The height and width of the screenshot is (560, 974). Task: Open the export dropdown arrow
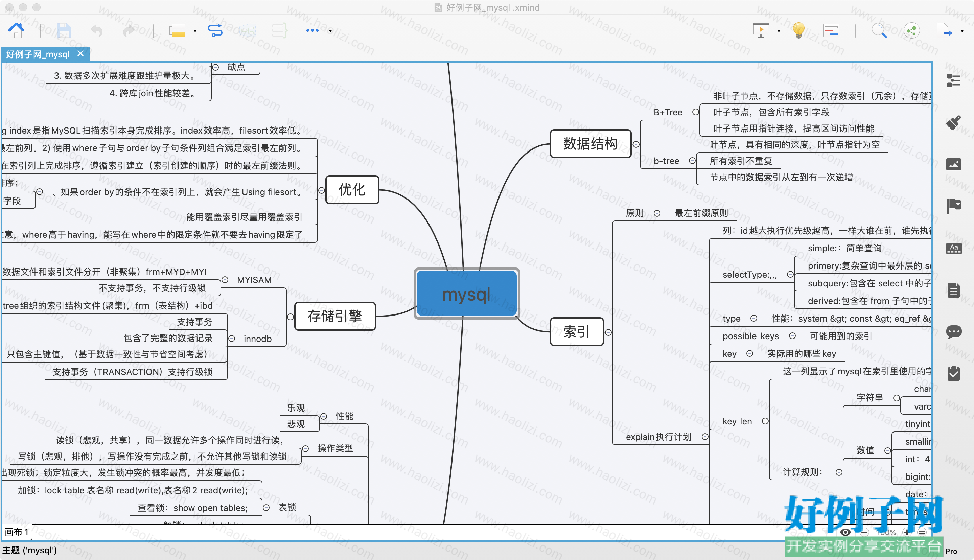coord(962,31)
